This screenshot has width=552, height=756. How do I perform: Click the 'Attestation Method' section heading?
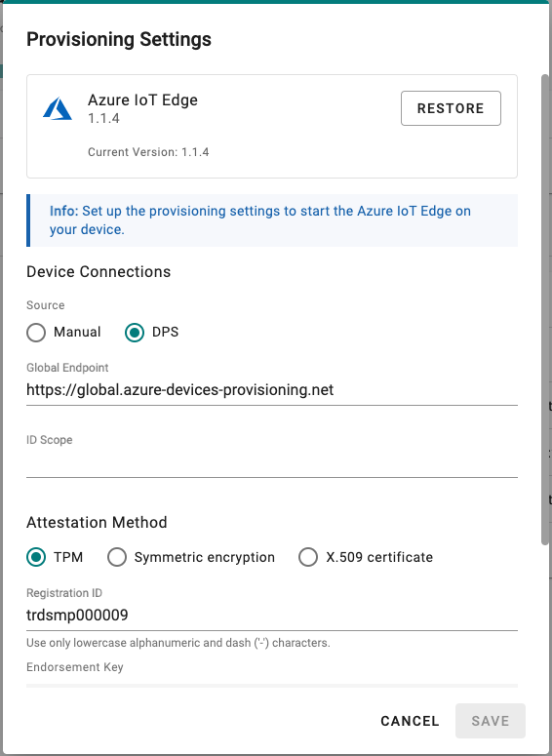click(97, 523)
